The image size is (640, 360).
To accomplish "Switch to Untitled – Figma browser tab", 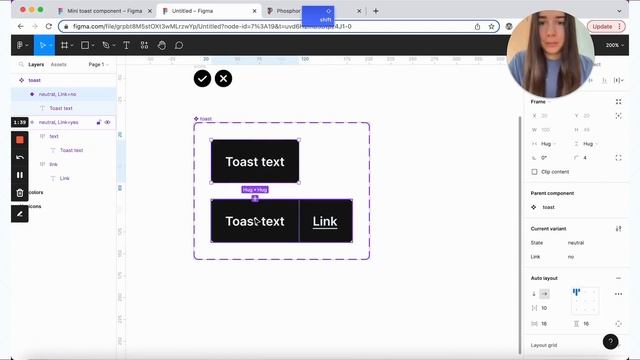I will pyautogui.click(x=210, y=11).
